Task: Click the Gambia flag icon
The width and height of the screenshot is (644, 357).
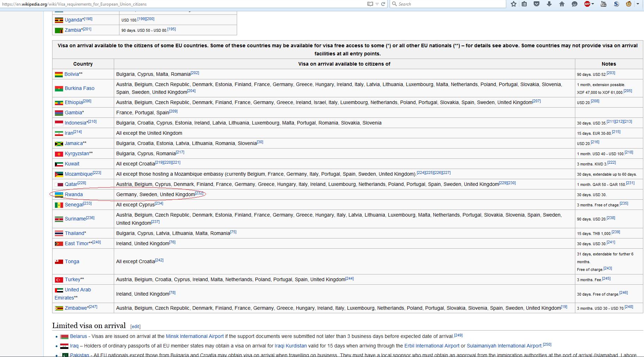Action: [59, 113]
